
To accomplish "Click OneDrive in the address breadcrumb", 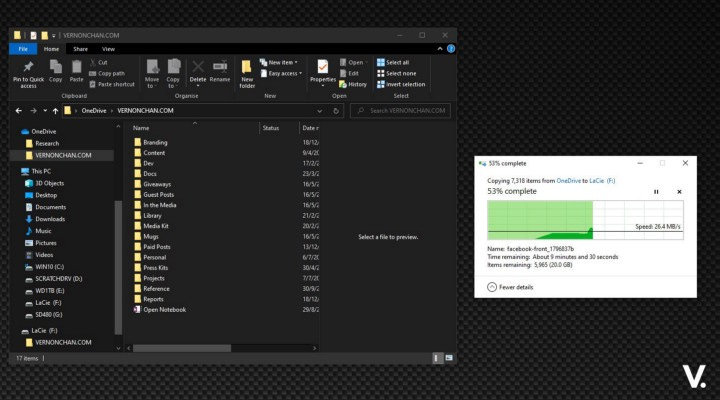I will pyautogui.click(x=94, y=111).
